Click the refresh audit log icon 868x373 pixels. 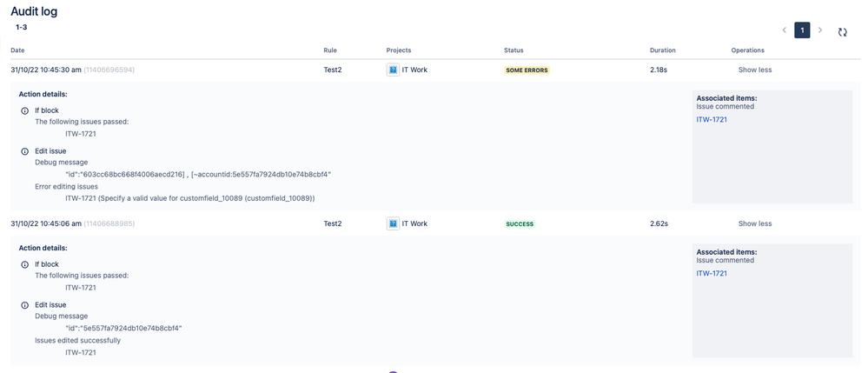[x=842, y=32]
